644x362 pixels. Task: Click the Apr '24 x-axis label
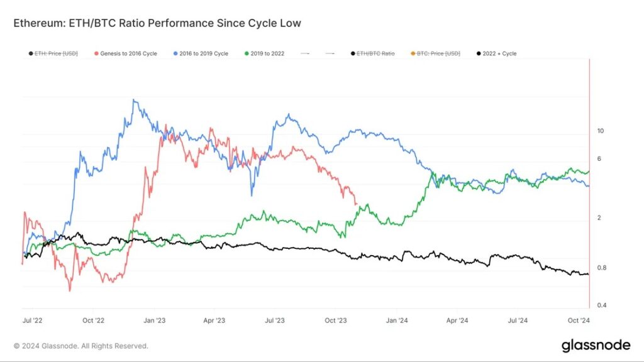pos(457,321)
